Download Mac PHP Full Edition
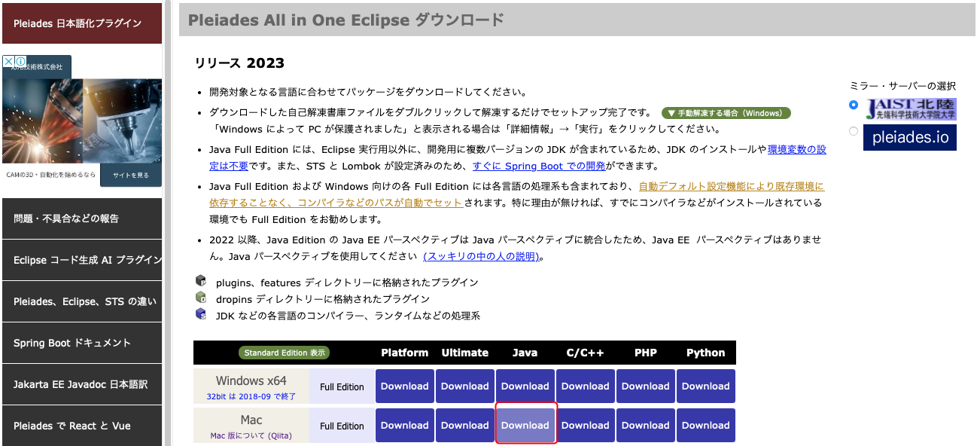The height and width of the screenshot is (446, 980). (646, 426)
